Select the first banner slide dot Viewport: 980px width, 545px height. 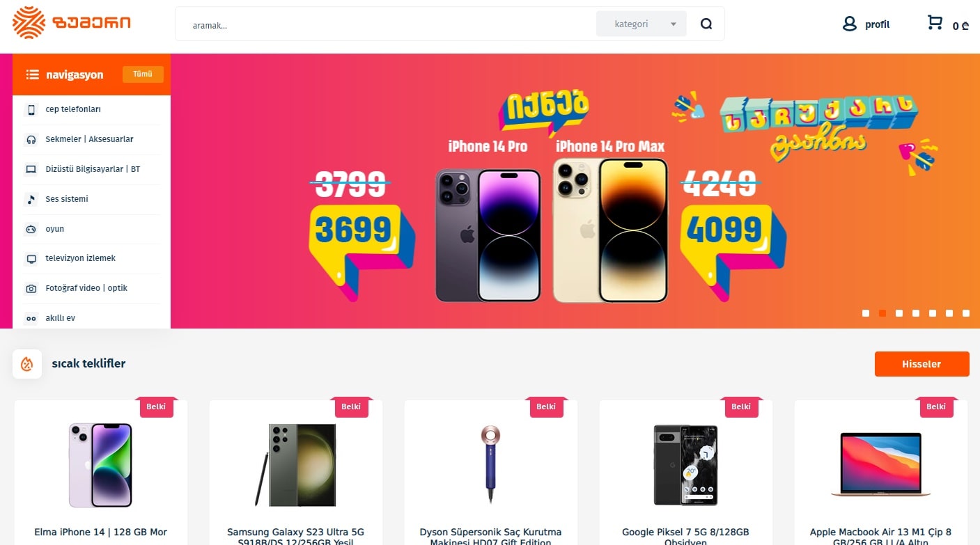coord(866,313)
